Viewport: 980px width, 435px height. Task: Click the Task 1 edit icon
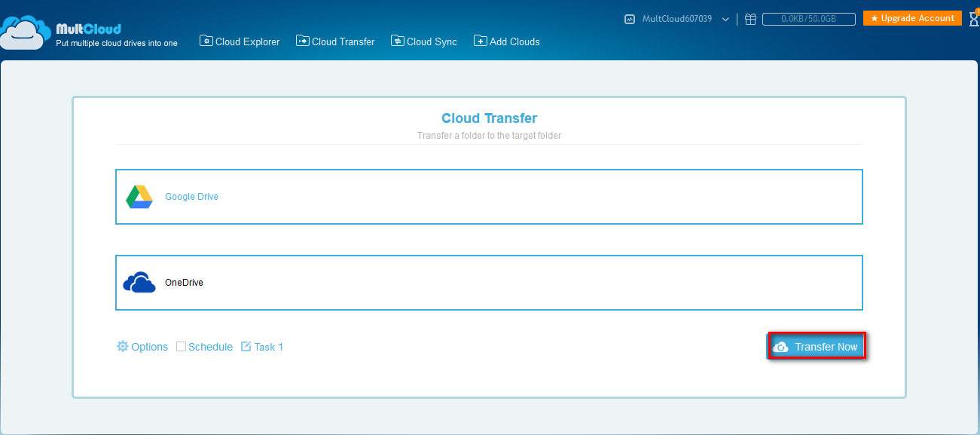tap(246, 347)
